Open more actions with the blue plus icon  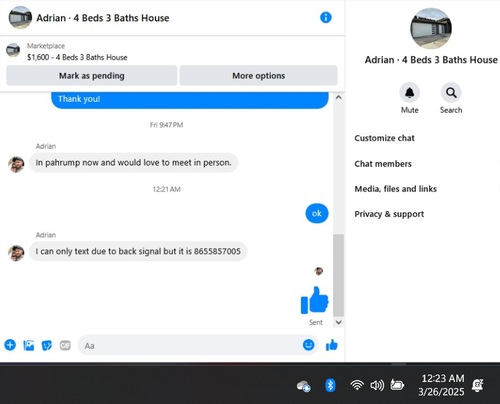coord(10,345)
